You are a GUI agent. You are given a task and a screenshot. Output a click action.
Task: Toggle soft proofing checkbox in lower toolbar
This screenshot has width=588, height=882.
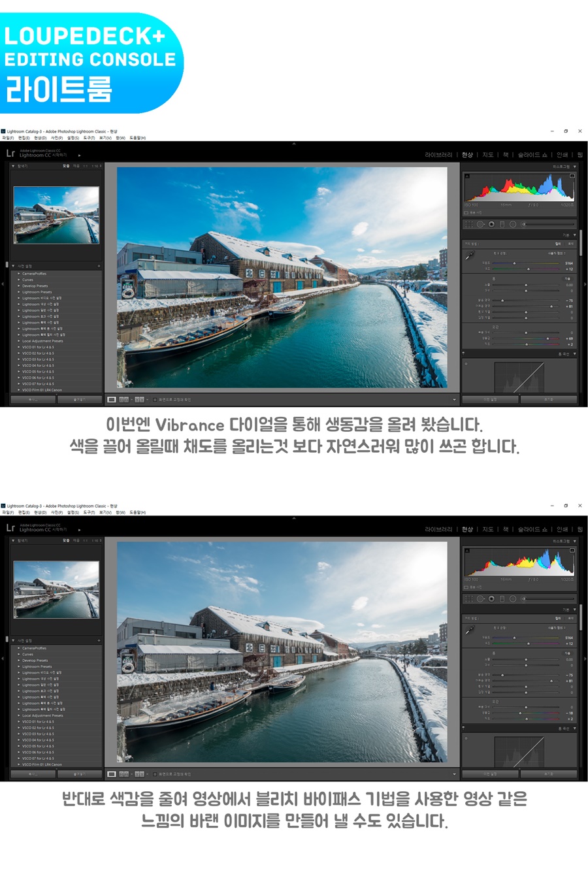tap(155, 774)
